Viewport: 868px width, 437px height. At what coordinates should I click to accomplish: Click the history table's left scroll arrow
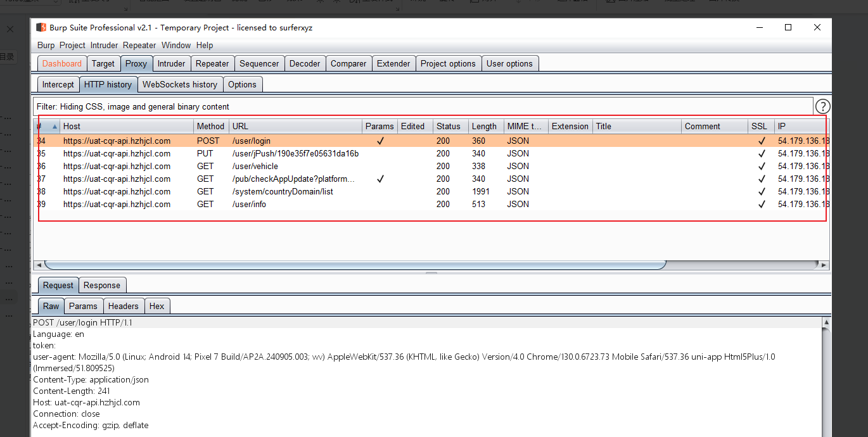pyautogui.click(x=39, y=265)
